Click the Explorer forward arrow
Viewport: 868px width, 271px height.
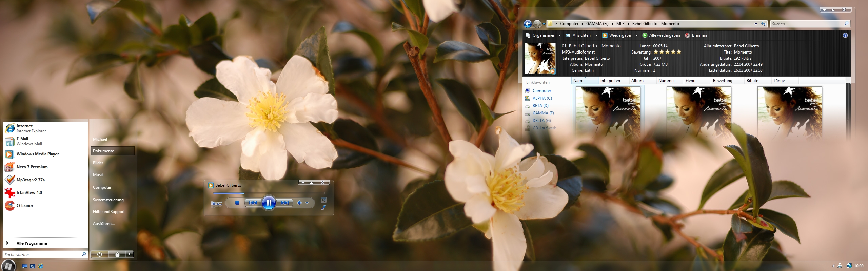click(537, 24)
